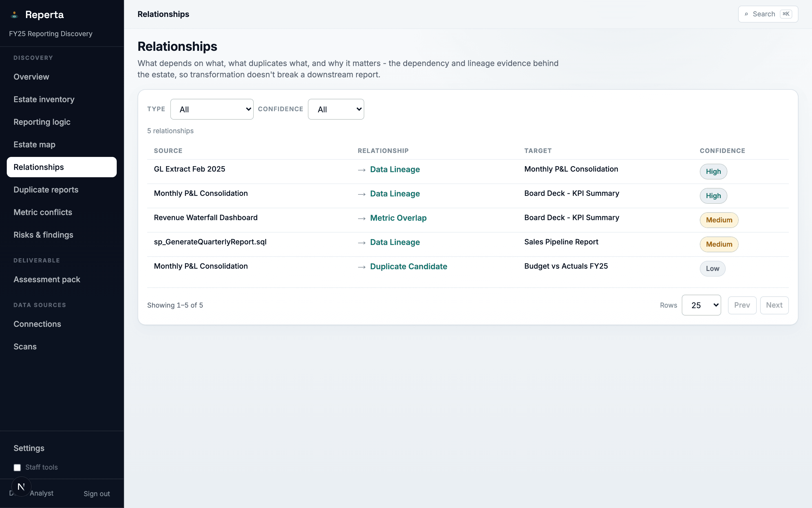
Task: Open Estate inventory page
Action: pyautogui.click(x=62, y=99)
